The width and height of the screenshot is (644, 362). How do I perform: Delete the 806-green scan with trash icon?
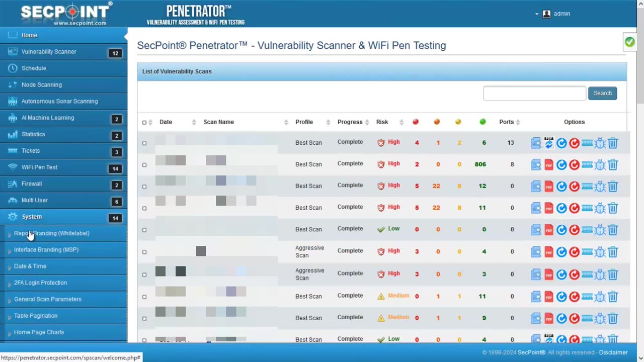click(613, 165)
